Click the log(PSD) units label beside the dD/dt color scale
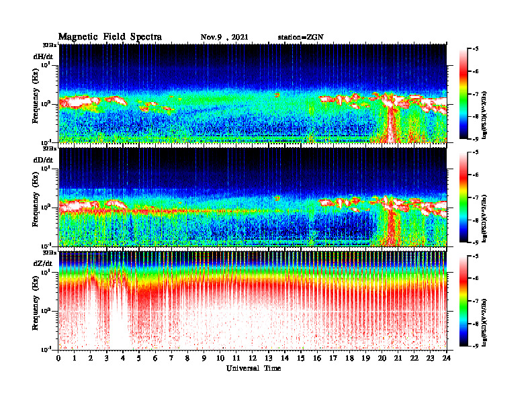Viewport: 532px width, 411px height. click(x=484, y=218)
